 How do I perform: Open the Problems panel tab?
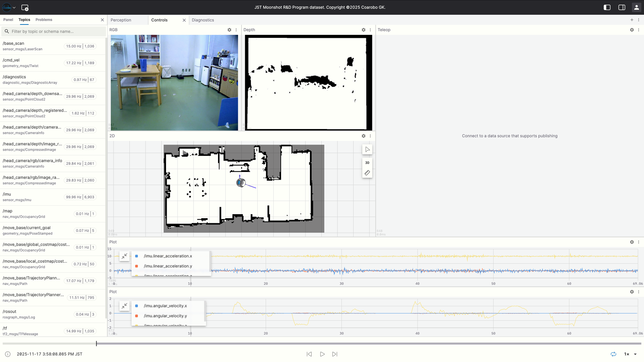pyautogui.click(x=44, y=20)
